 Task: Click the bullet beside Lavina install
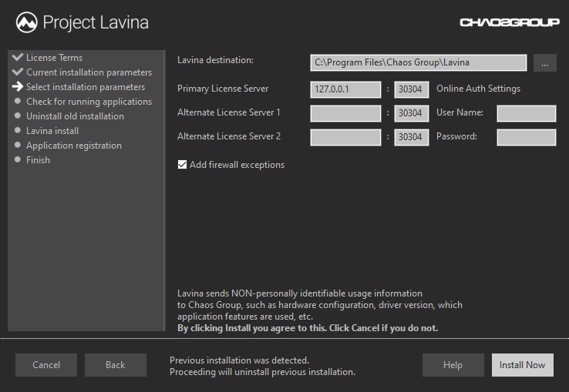tap(18, 130)
